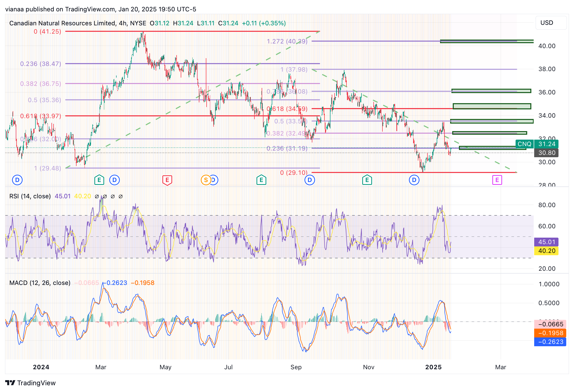574x392 pixels.
Task: Select the green target box at the 32.49 level
Action: (489, 133)
